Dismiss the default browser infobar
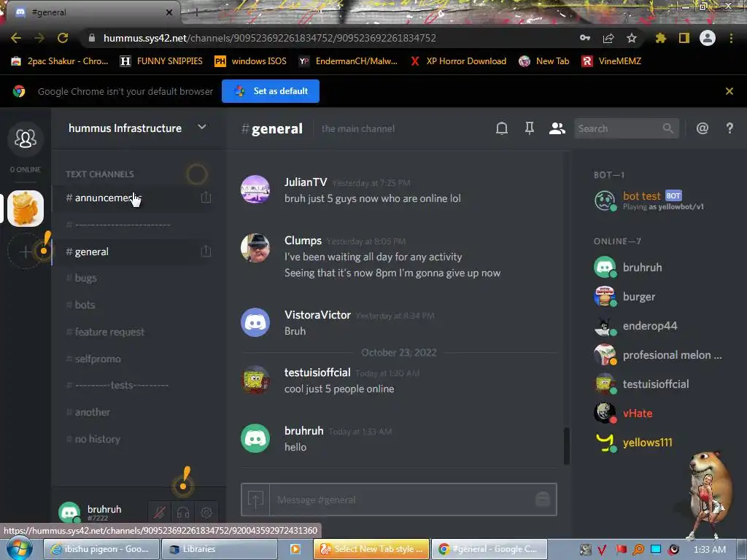747x560 pixels. (x=729, y=91)
